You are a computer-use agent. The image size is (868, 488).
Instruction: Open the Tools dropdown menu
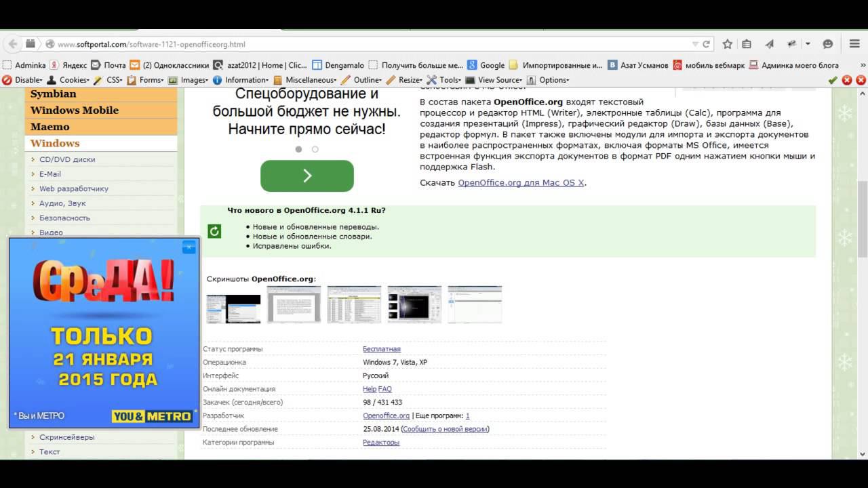click(444, 80)
